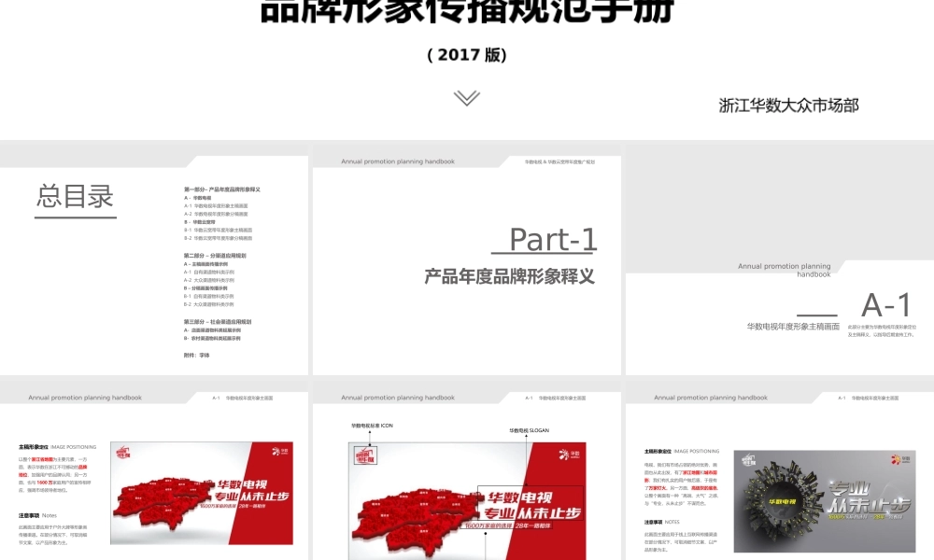Click the Part-1 heading text

[x=553, y=240]
